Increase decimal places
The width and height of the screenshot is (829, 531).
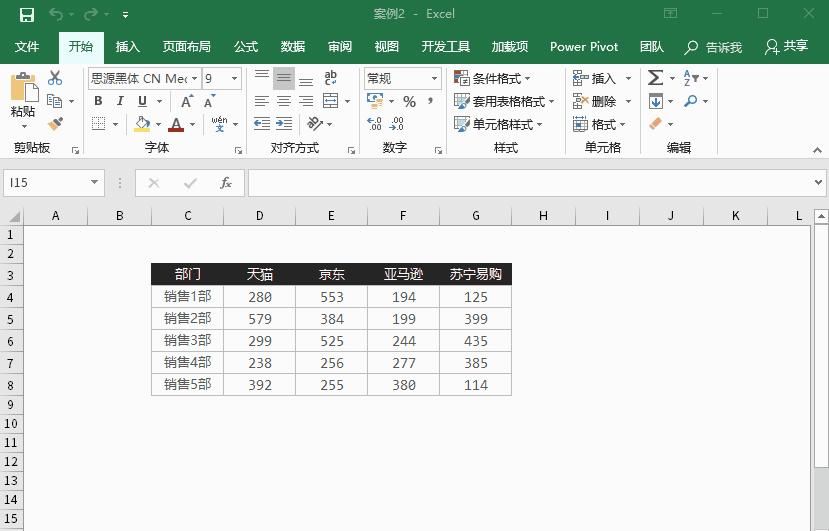(374, 124)
